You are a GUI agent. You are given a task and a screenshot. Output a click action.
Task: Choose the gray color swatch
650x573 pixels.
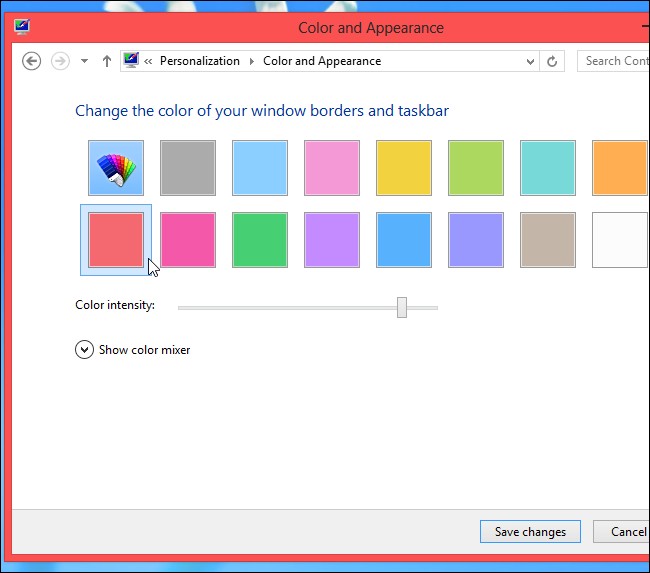(188, 168)
